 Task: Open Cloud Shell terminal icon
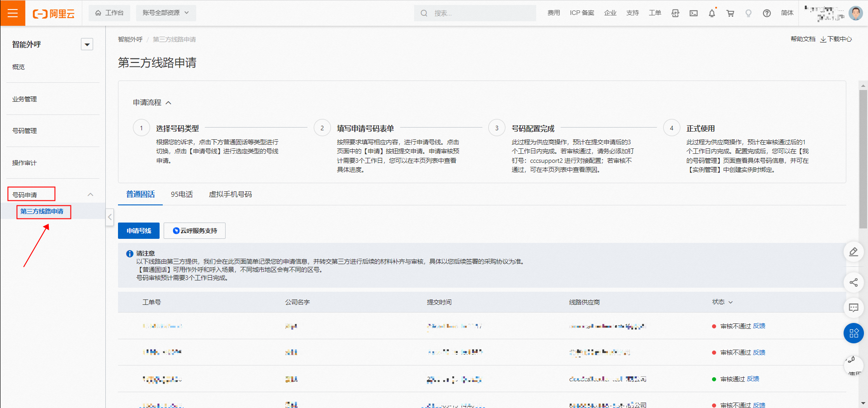pos(693,13)
